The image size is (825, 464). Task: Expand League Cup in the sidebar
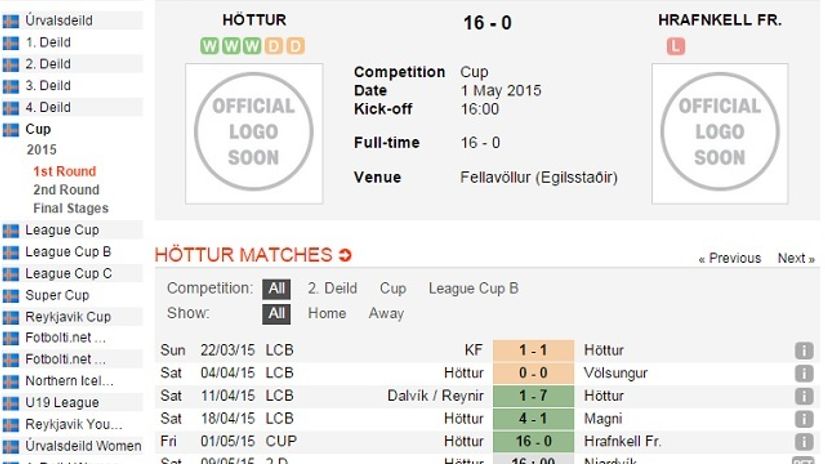[62, 230]
